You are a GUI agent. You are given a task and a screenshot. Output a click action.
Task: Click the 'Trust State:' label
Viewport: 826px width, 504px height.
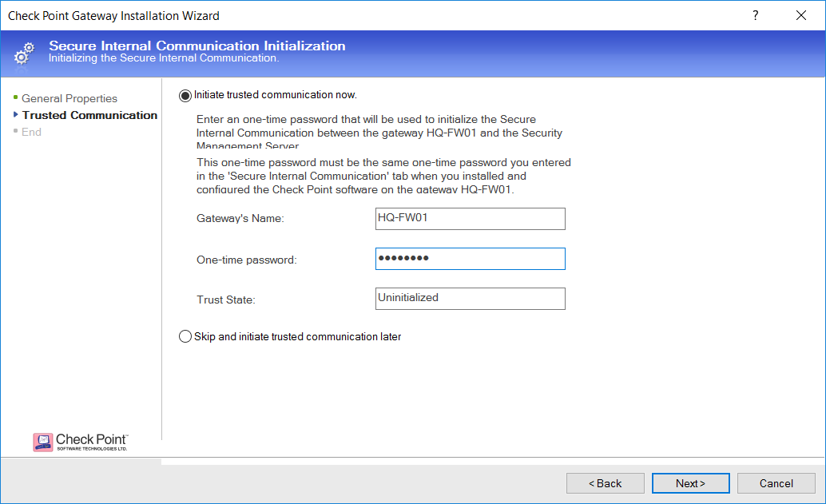(226, 300)
